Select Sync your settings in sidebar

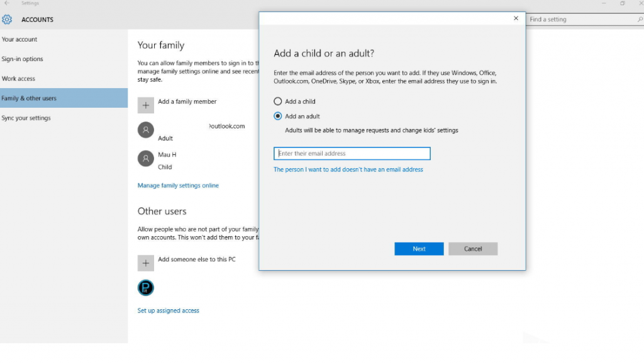(26, 118)
